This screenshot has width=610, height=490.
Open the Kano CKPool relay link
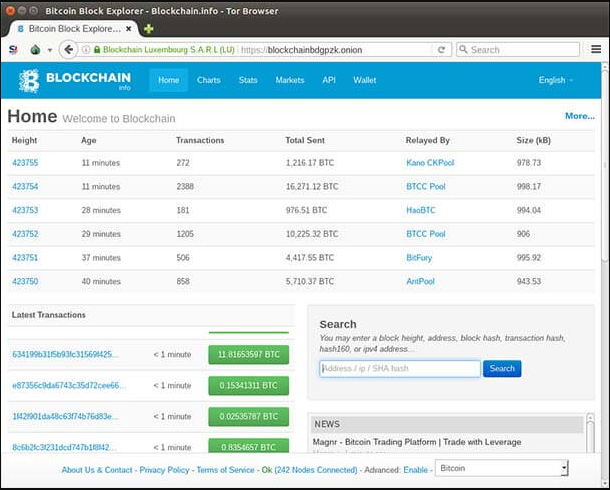pos(430,163)
